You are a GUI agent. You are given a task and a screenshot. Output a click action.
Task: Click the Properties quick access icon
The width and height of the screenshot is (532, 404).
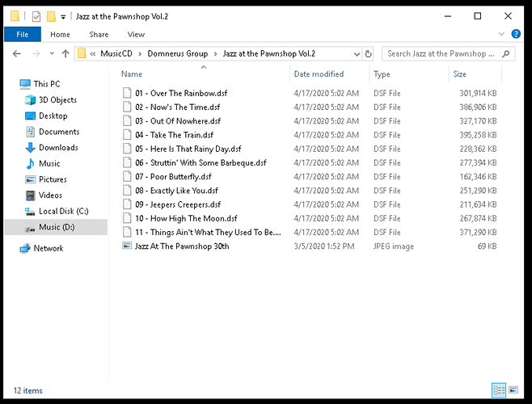click(x=36, y=16)
